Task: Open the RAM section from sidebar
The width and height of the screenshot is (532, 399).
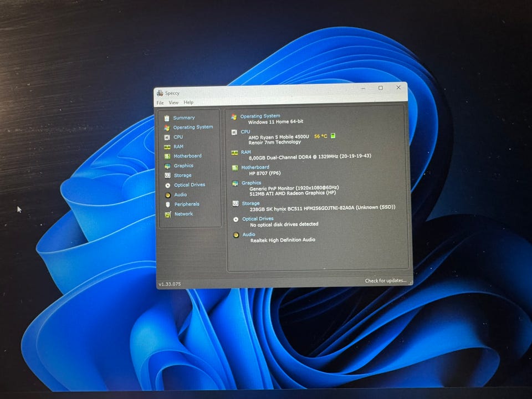Action: point(178,146)
